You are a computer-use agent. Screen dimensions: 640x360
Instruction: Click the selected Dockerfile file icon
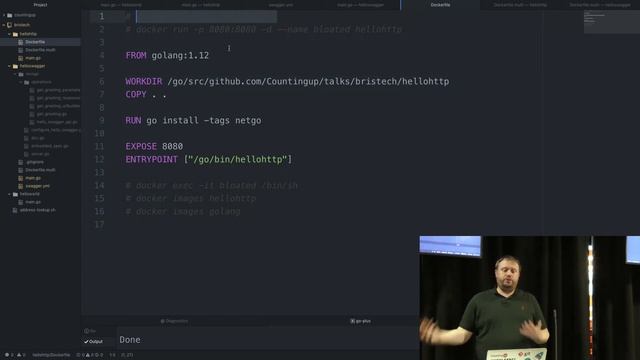[20, 42]
